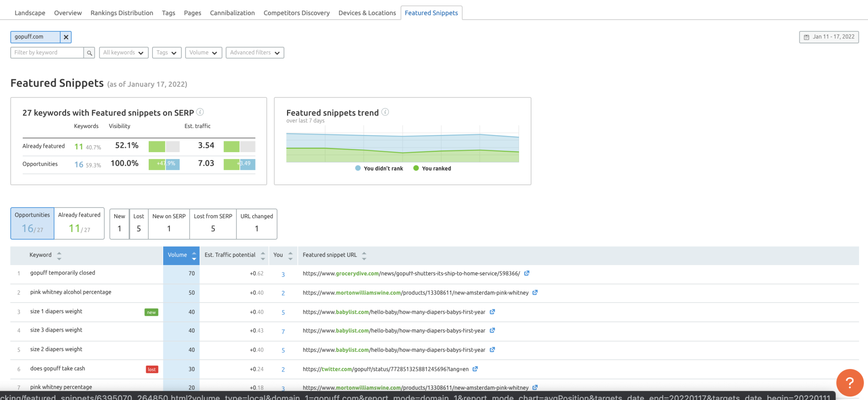
Task: Show info for keywords with Featured snippets on SERP
Action: tap(200, 112)
